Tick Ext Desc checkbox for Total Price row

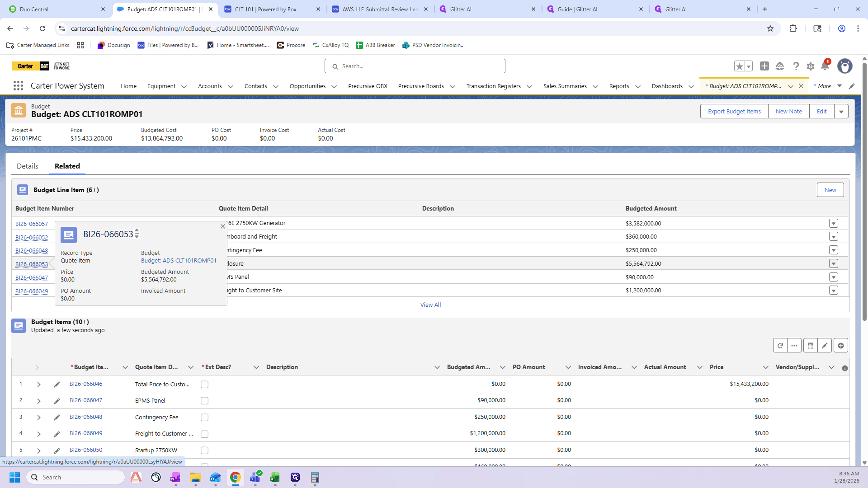(204, 385)
